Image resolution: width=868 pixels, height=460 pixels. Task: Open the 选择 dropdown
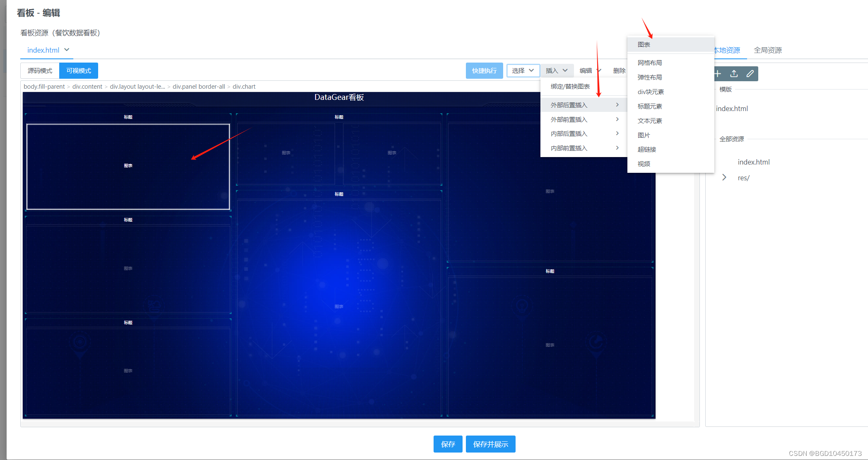tap(523, 70)
